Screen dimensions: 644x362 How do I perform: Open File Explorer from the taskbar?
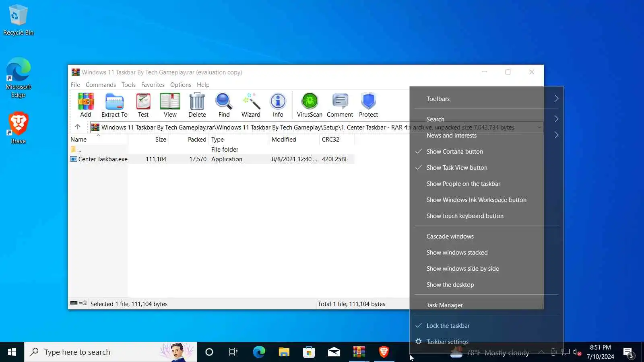[x=284, y=352]
